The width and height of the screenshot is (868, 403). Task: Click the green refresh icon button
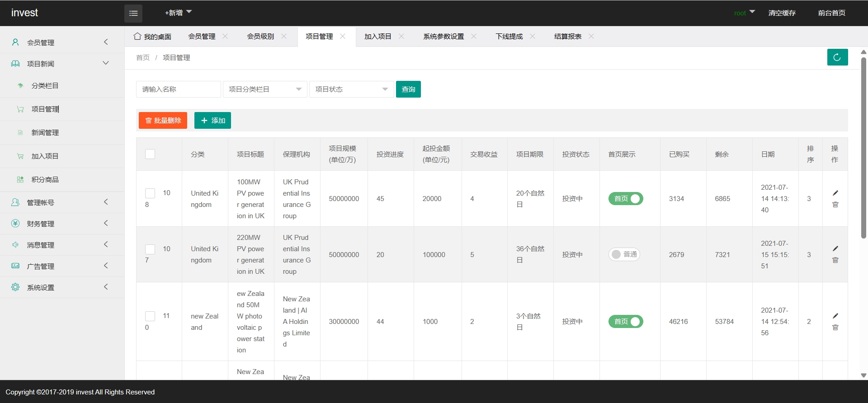pos(837,57)
